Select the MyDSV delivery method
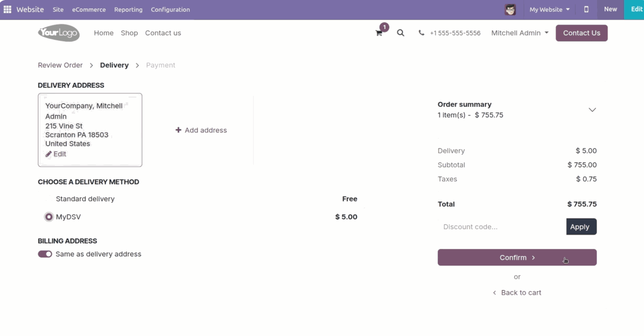Image resolution: width=644 pixels, height=336 pixels. (x=49, y=217)
